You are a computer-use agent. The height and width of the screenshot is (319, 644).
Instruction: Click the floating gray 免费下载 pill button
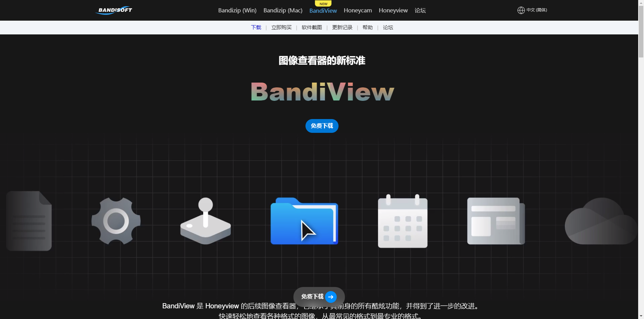(319, 297)
